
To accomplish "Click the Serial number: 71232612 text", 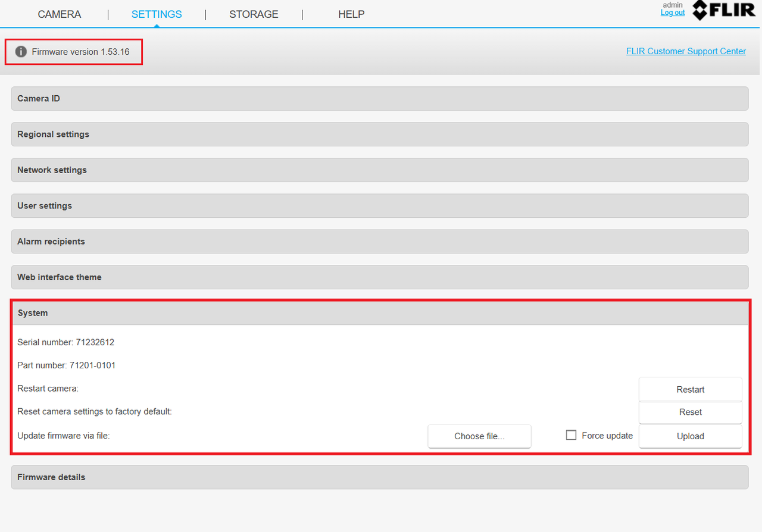I will tap(65, 342).
